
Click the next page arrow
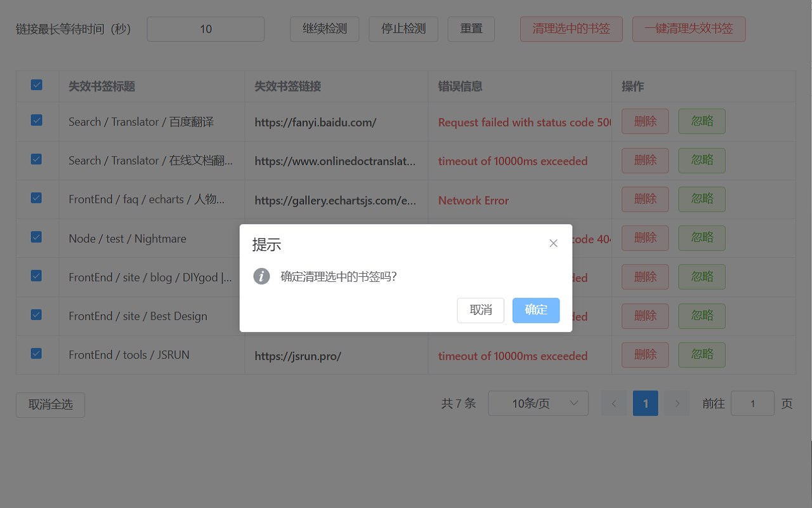tap(677, 403)
